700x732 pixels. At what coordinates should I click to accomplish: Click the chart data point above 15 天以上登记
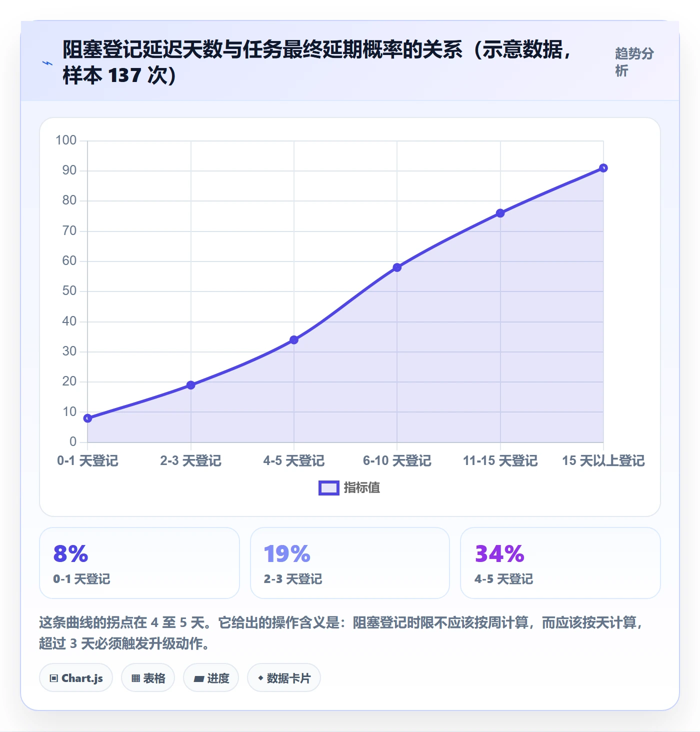pos(603,168)
